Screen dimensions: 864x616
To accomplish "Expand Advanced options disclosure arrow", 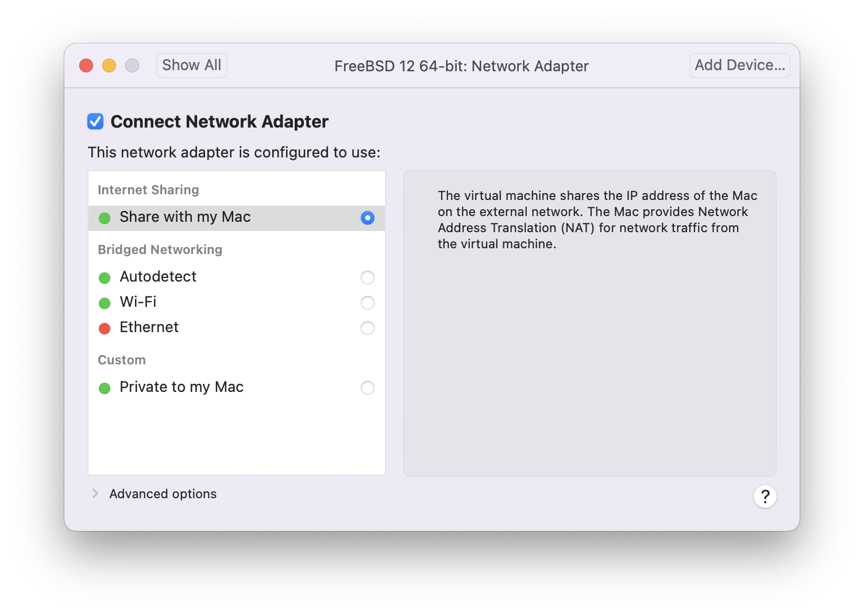I will pos(95,494).
